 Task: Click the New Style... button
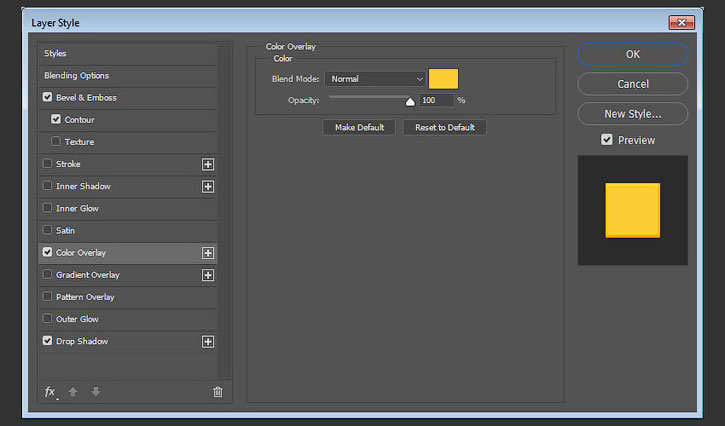(x=632, y=114)
